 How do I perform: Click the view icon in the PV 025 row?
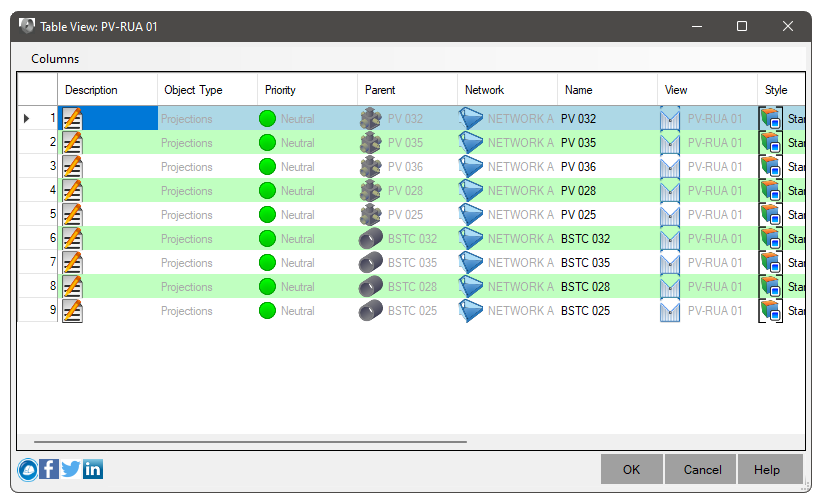point(670,215)
